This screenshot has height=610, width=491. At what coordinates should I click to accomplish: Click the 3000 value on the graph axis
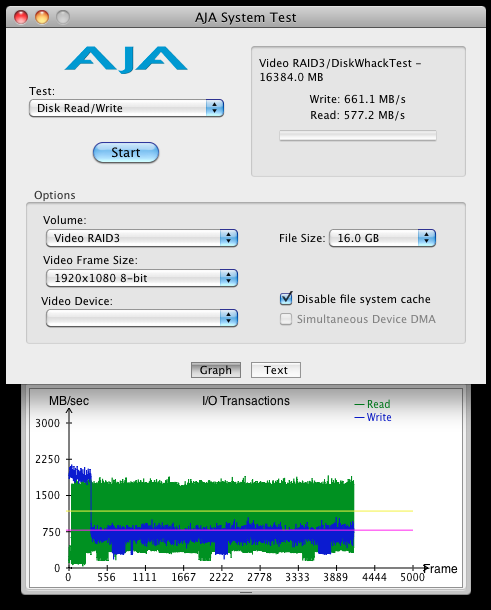47,423
